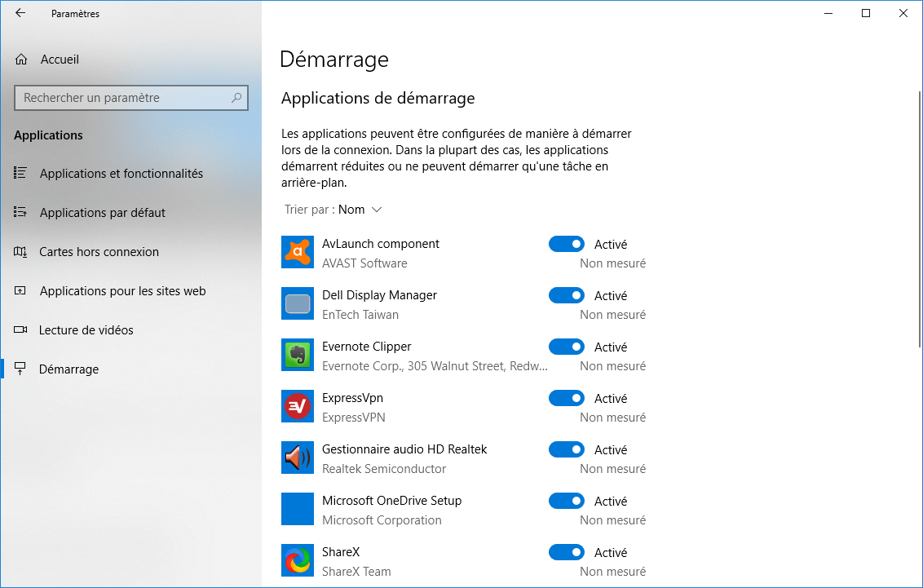Open the Trier par Nom dropdown
923x588 pixels.
tap(333, 210)
